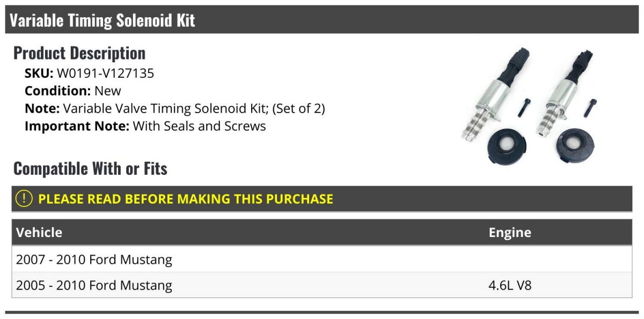Open the PLEASE READ BEFORE MAKING THIS PURCHASE notice
This screenshot has width=644, height=319.
(x=186, y=199)
